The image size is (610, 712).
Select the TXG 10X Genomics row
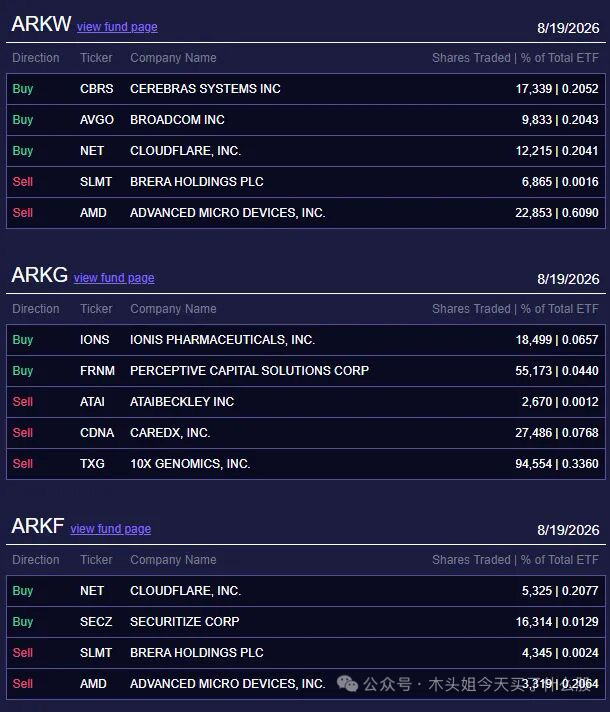(306, 464)
